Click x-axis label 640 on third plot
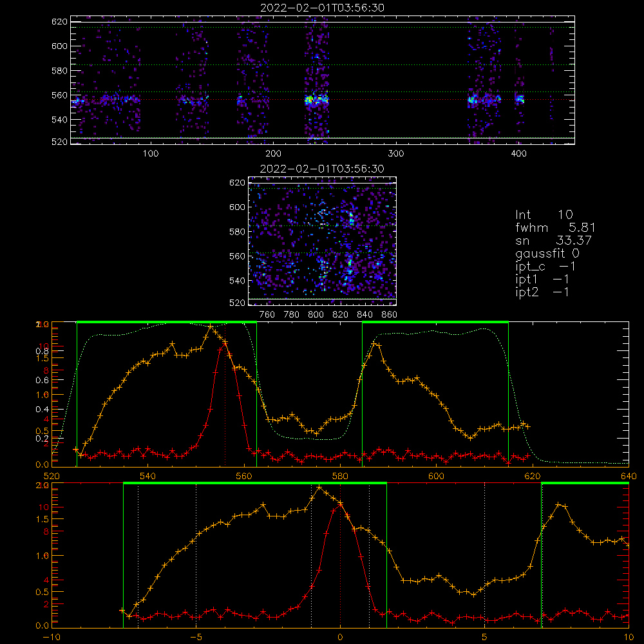Screen dimensions: 644x644 [629, 476]
